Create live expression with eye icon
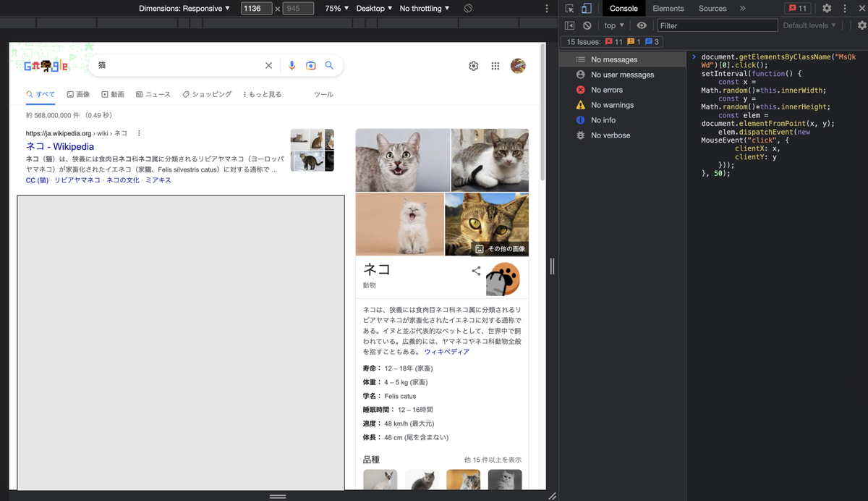 tap(642, 25)
